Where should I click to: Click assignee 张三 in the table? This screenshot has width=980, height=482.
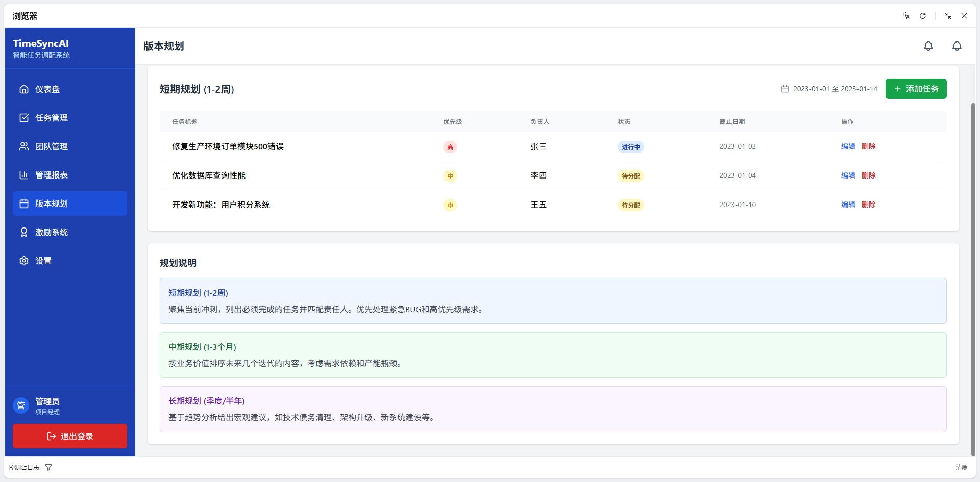538,146
